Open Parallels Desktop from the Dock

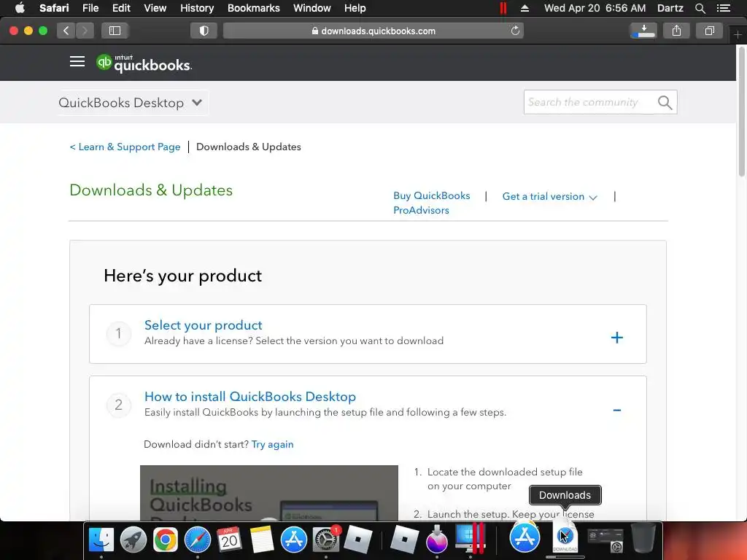(x=471, y=540)
